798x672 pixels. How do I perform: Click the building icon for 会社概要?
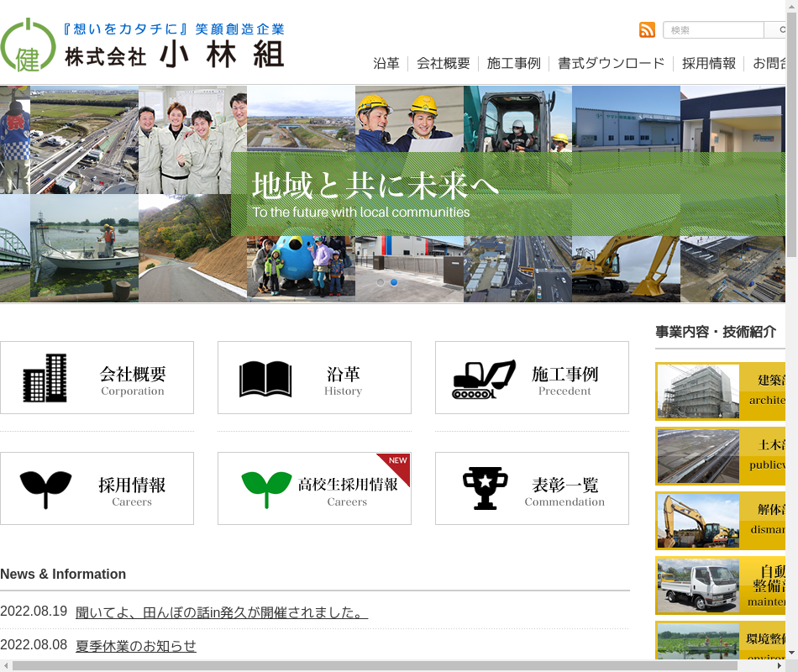pos(45,377)
